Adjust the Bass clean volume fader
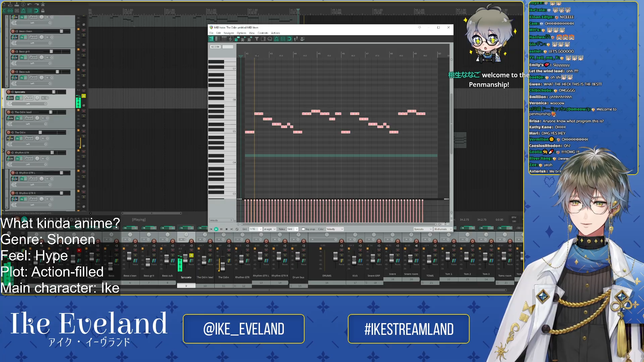 pyautogui.click(x=61, y=31)
